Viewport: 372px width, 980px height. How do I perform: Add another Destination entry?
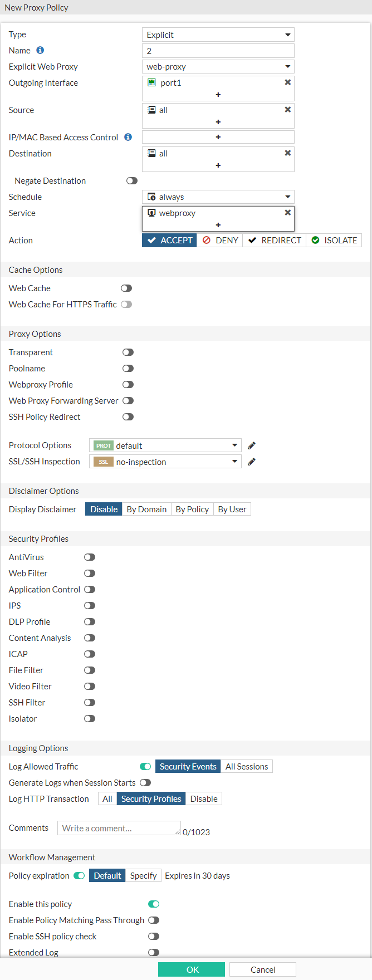(x=218, y=165)
